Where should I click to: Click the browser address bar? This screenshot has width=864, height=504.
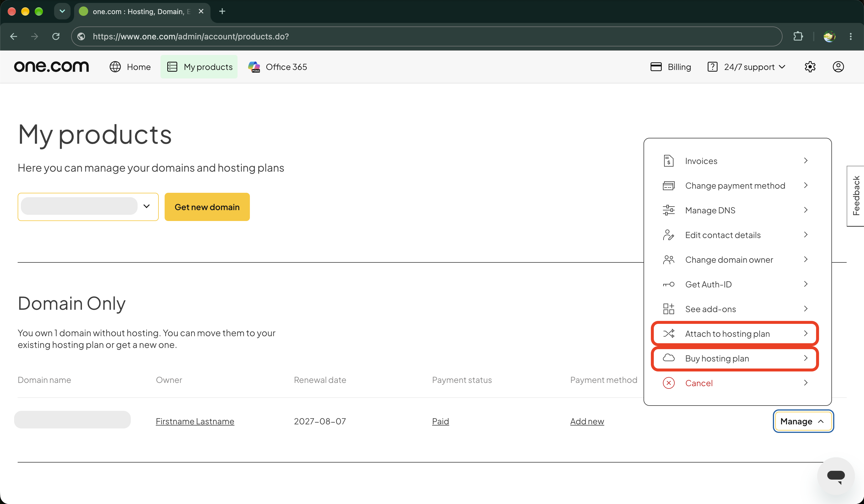click(427, 36)
